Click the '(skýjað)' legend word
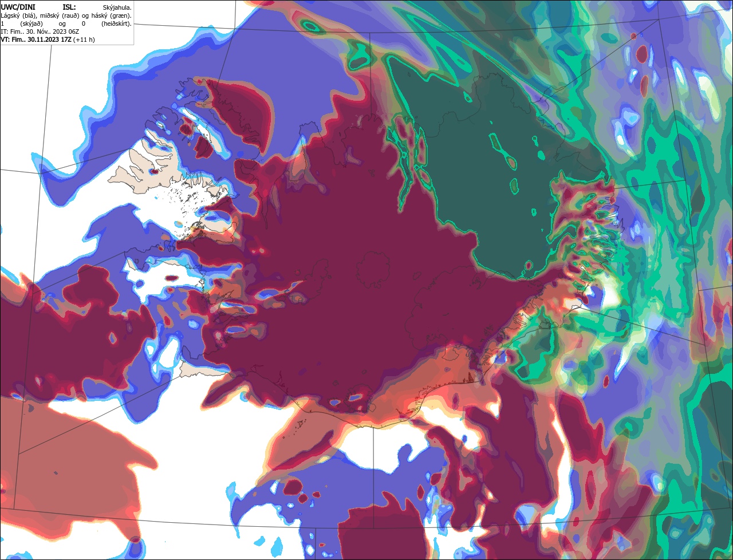The image size is (733, 560). [x=31, y=24]
